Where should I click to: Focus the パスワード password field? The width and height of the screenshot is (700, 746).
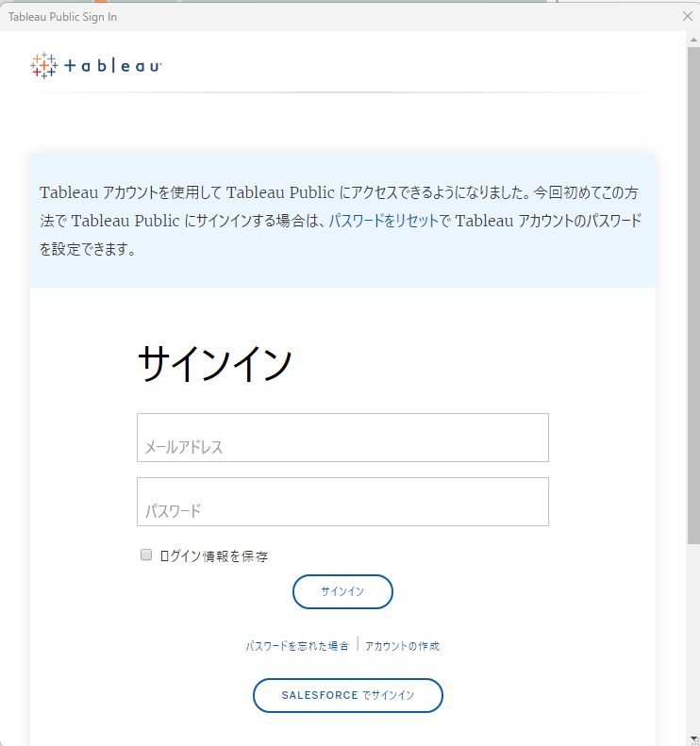pos(342,502)
